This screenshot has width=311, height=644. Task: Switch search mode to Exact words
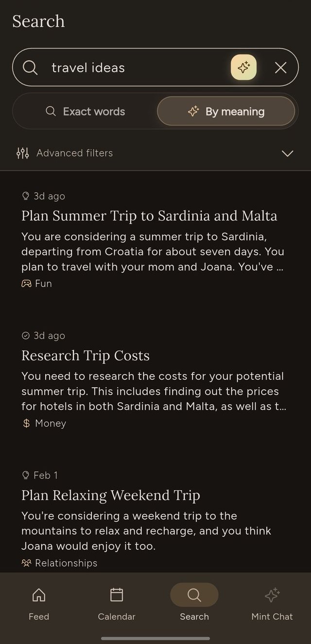(x=86, y=111)
